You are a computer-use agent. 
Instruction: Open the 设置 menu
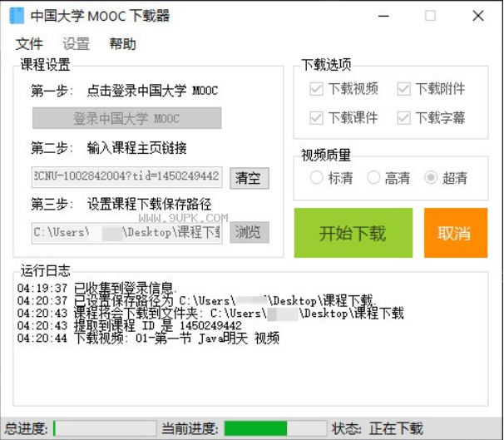pos(76,44)
